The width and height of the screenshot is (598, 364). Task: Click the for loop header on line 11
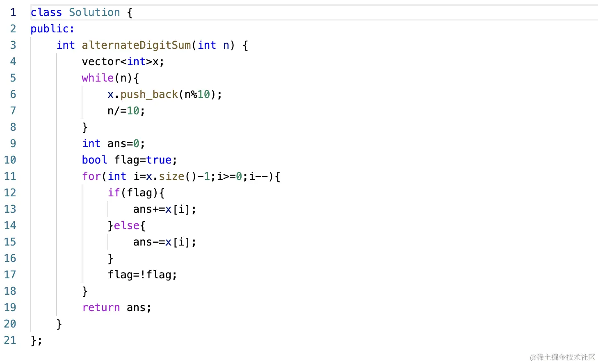pos(181,176)
